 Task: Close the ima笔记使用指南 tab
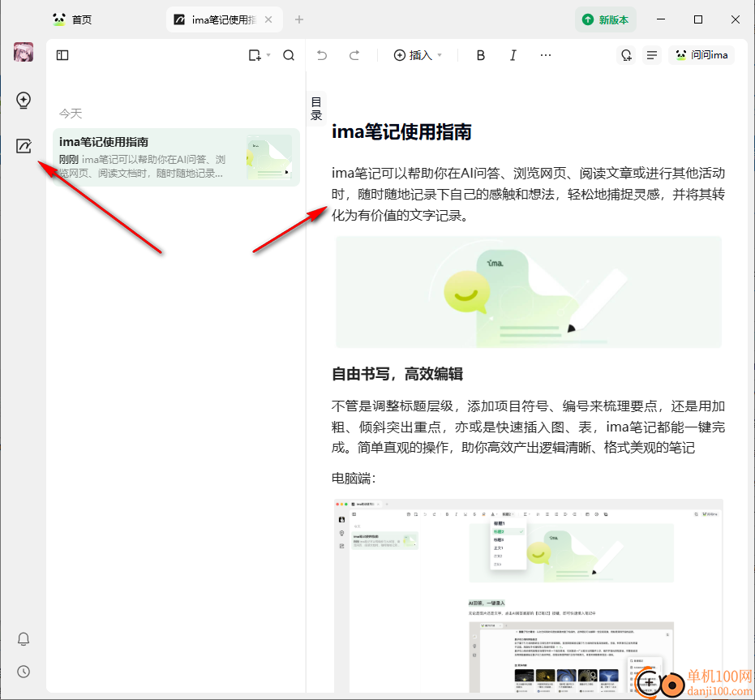pos(268,19)
